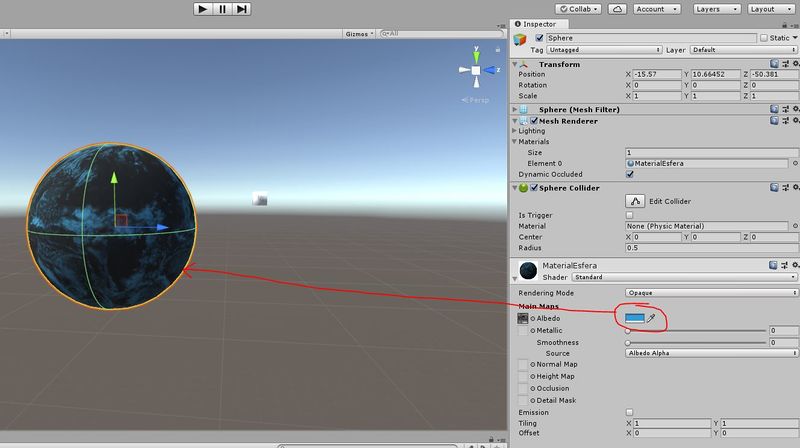The width and height of the screenshot is (800, 448).
Task: Open the Shader dropdown showing Standard
Action: (x=684, y=277)
